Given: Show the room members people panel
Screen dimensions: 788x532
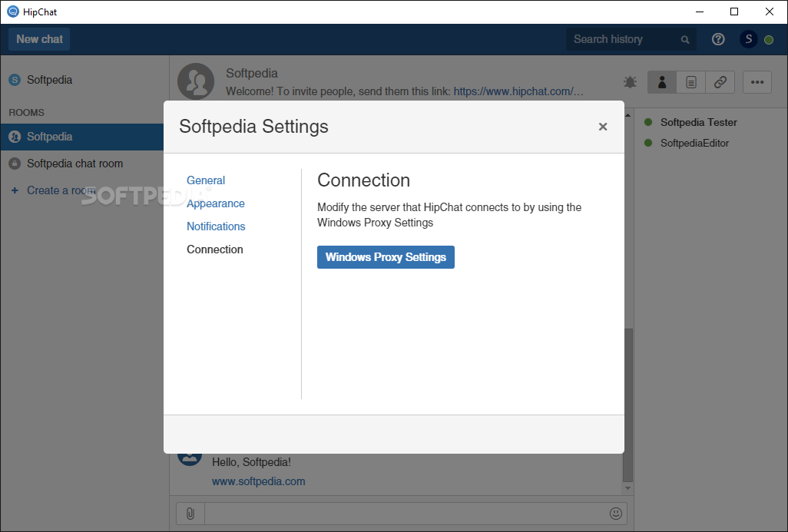Looking at the screenshot, I should coord(662,82).
